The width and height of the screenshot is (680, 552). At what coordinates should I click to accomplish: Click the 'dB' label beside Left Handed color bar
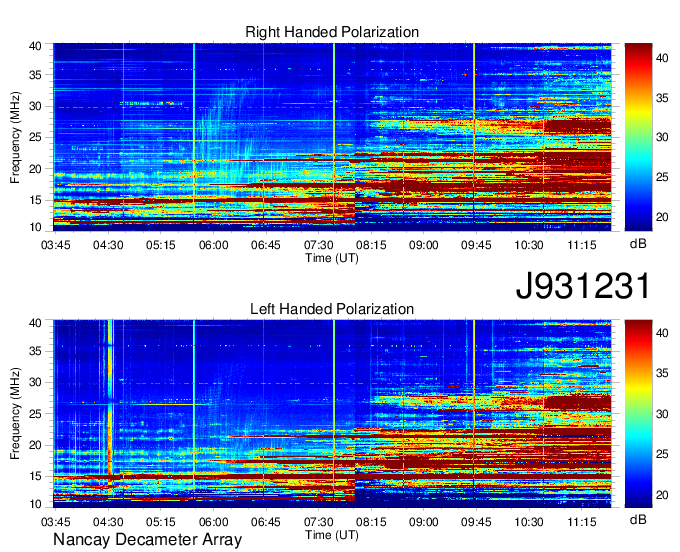(x=638, y=519)
